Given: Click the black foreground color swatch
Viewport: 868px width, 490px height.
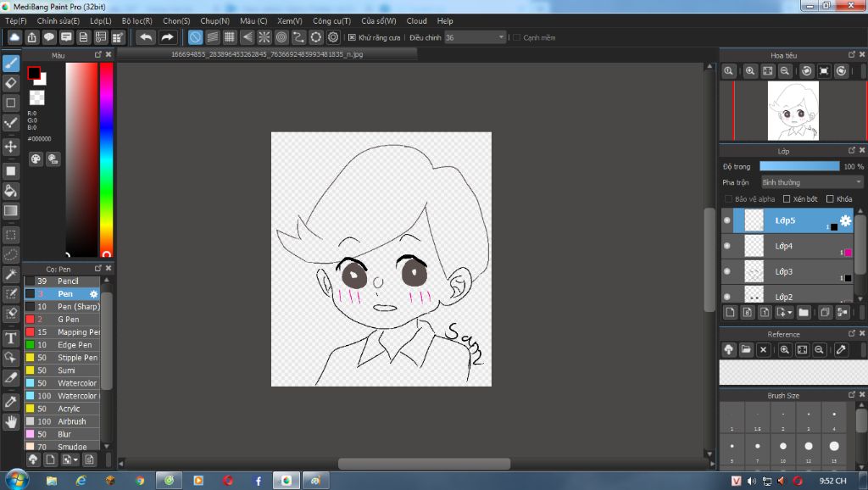Looking at the screenshot, I should click(34, 73).
